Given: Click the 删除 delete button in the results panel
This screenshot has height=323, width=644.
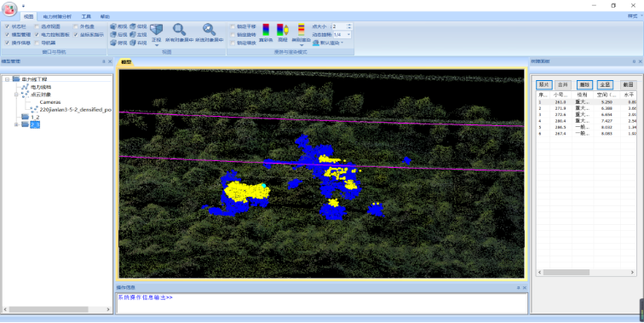Looking at the screenshot, I should (584, 84).
